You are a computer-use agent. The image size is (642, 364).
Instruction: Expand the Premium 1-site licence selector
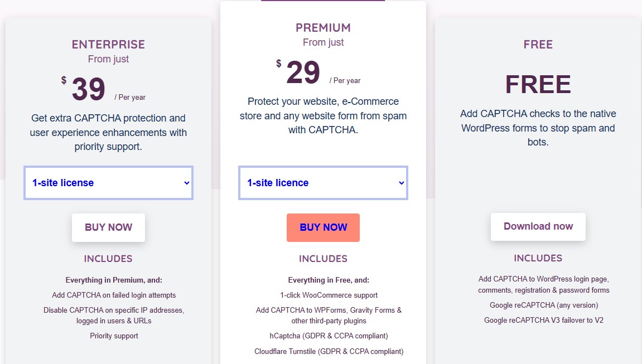click(323, 183)
